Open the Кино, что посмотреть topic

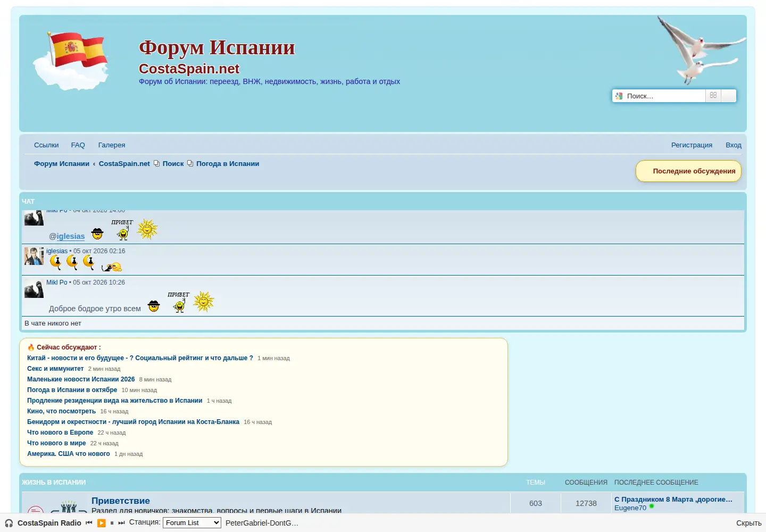tap(61, 411)
